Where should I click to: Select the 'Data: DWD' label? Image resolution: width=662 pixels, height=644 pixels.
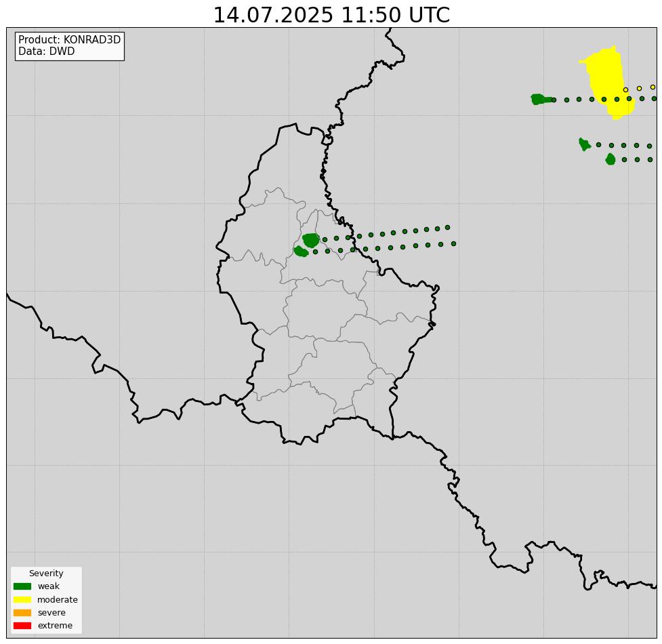[x=47, y=51]
